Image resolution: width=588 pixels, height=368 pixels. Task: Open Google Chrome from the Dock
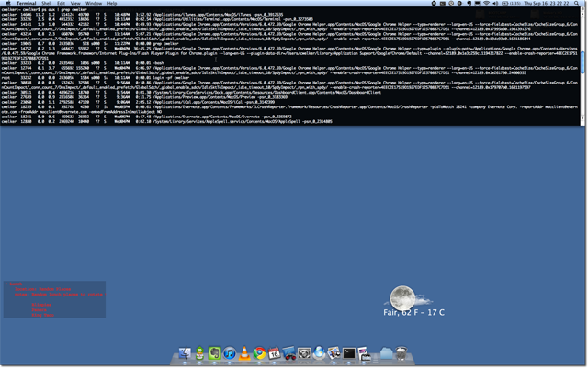(259, 353)
